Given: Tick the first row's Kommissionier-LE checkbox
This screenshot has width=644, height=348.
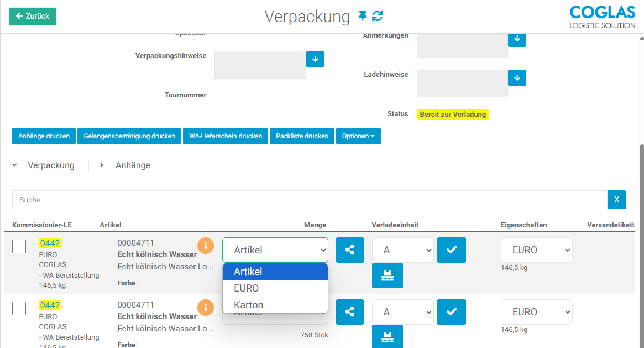Looking at the screenshot, I should click(x=19, y=246).
